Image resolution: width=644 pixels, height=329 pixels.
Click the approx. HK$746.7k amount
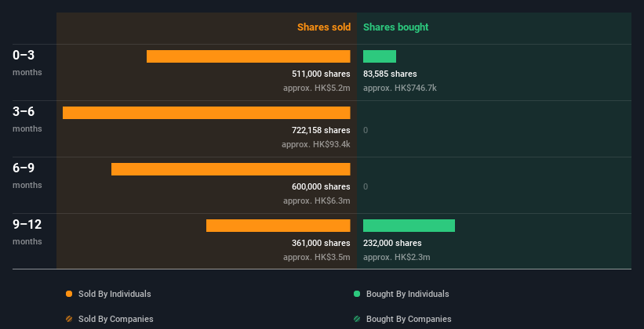click(x=399, y=89)
